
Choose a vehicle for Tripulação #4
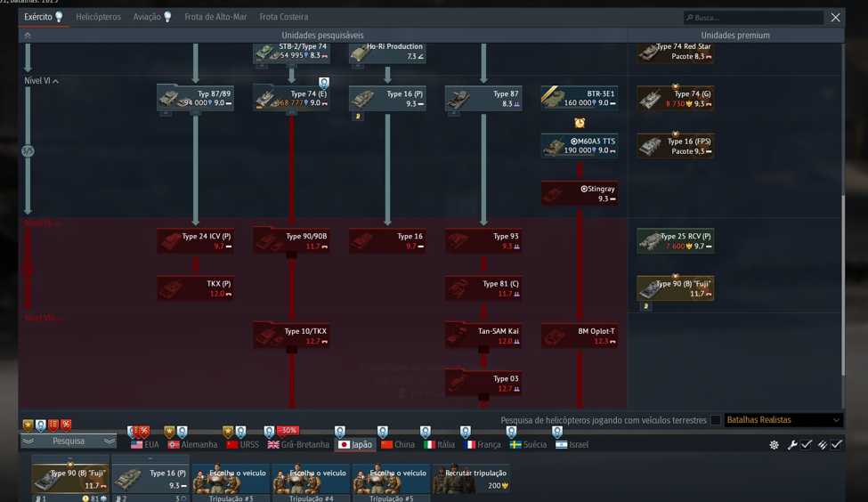tap(311, 478)
